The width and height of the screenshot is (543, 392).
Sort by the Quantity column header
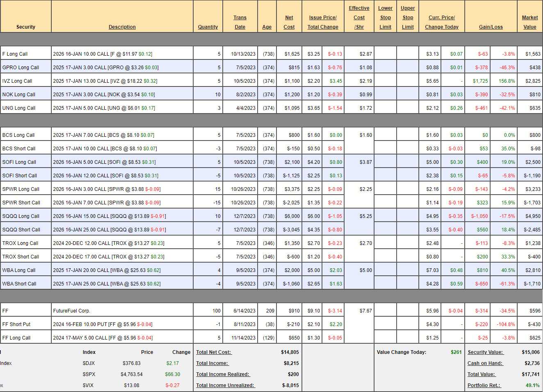tap(208, 27)
